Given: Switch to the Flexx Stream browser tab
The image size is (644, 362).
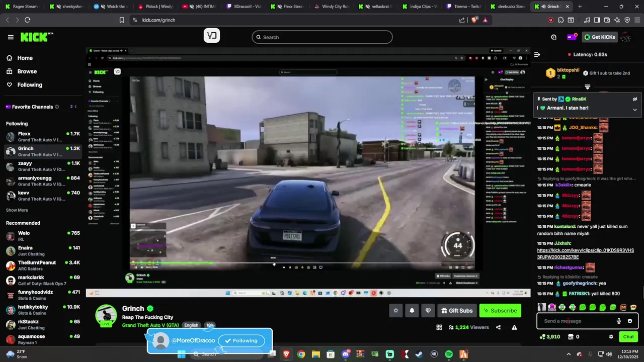Looking at the screenshot, I should [287, 7].
